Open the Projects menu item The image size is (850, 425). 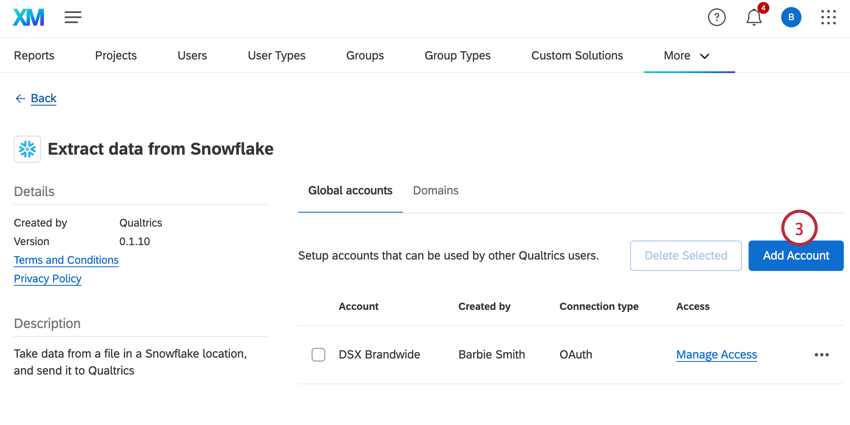[x=116, y=56]
